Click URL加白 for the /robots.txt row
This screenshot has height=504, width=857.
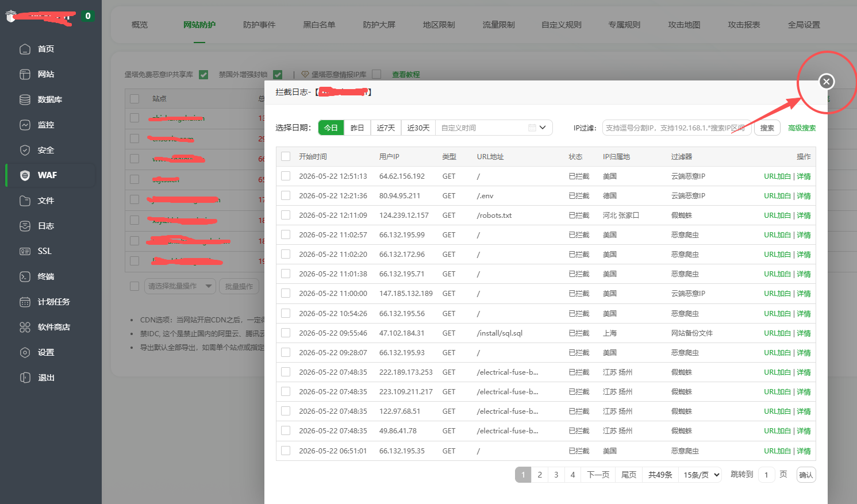[x=777, y=216]
